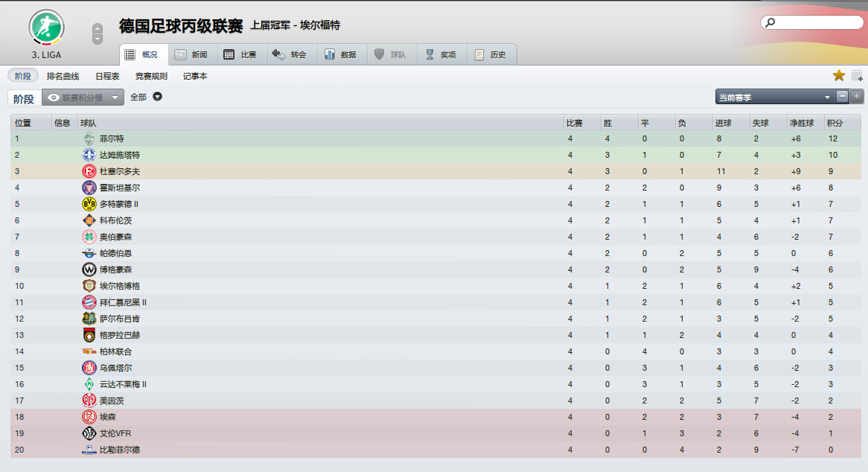Click the 博格豪森 club badge
The height and width of the screenshot is (472, 868).
pos(89,270)
